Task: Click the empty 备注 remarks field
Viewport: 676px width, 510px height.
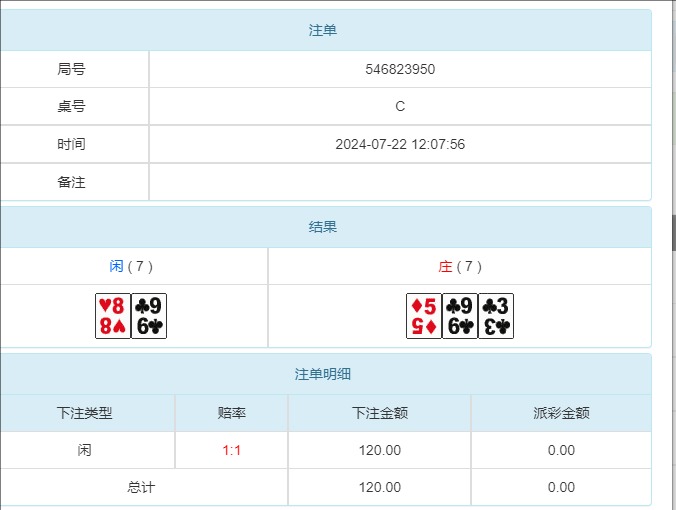Action: pos(400,182)
